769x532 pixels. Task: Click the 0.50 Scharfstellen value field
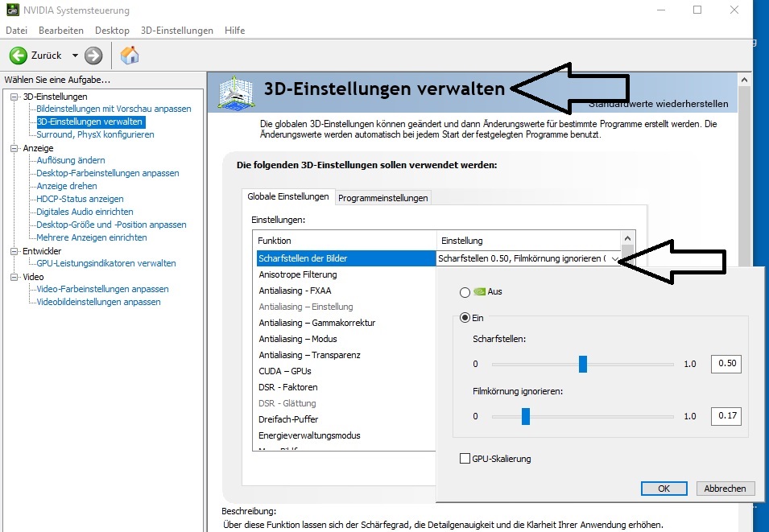[x=726, y=364]
